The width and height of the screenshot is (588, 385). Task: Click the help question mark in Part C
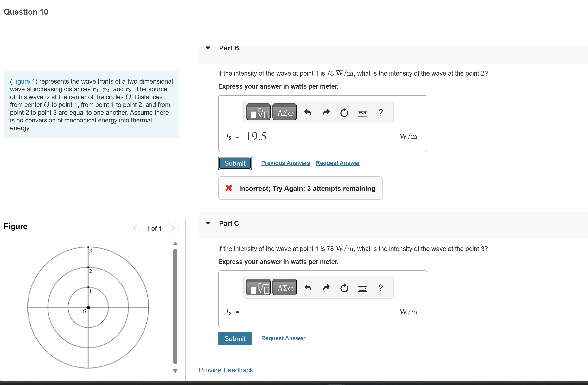click(x=380, y=288)
